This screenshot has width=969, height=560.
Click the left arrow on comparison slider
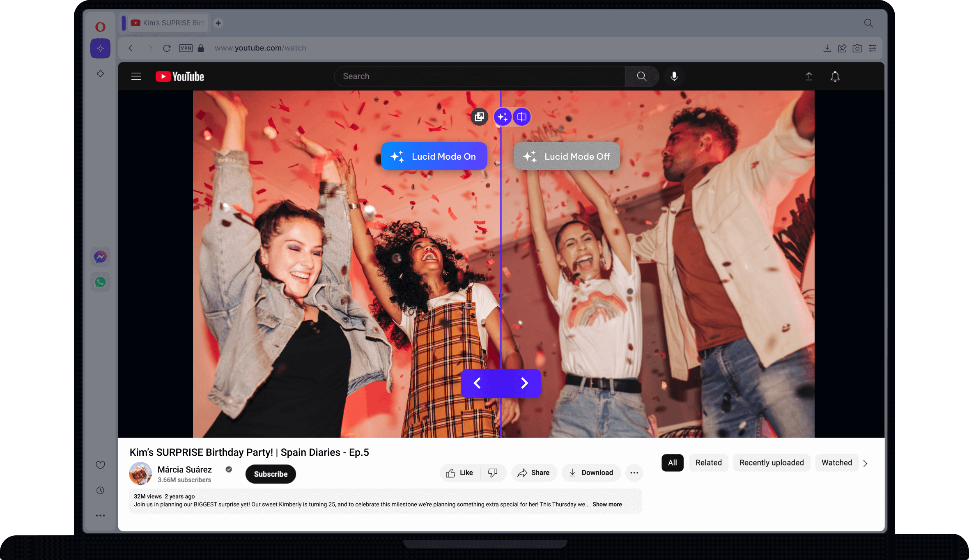(477, 383)
